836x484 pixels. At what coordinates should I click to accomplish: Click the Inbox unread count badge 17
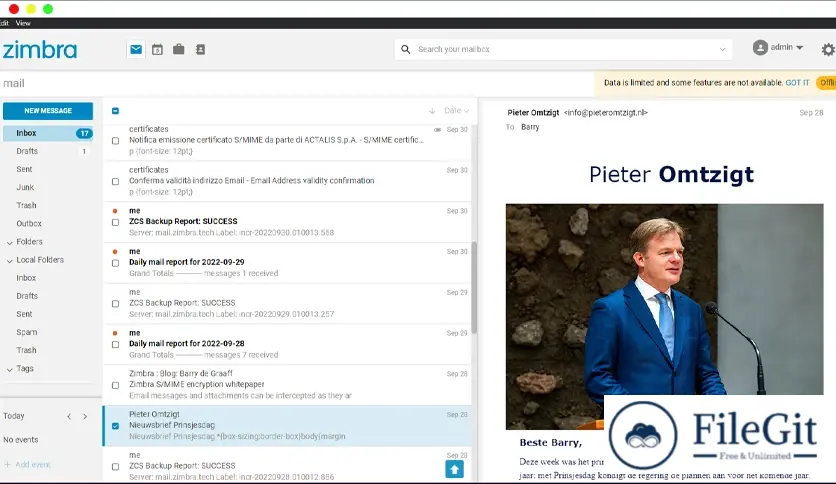point(84,133)
